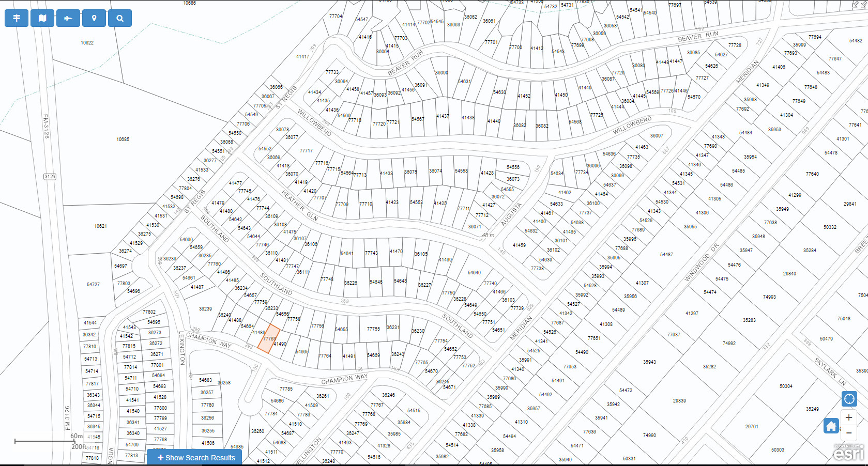Screen dimensions: 868x466
Task: Click the SKYLARK LN street label
Action: click(x=830, y=371)
